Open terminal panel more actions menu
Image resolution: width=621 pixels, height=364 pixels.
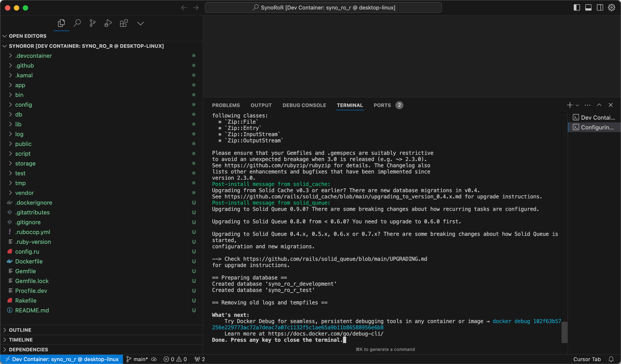588,105
